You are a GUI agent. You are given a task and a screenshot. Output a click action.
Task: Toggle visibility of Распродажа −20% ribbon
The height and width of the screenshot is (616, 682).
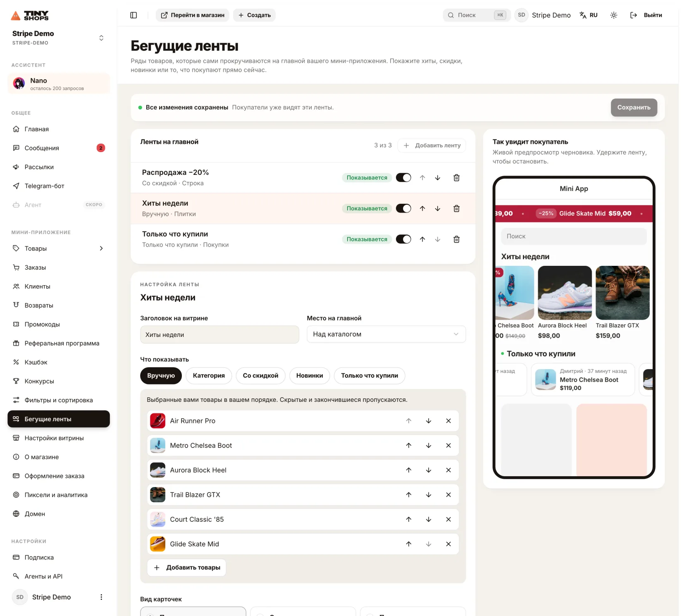pyautogui.click(x=403, y=178)
